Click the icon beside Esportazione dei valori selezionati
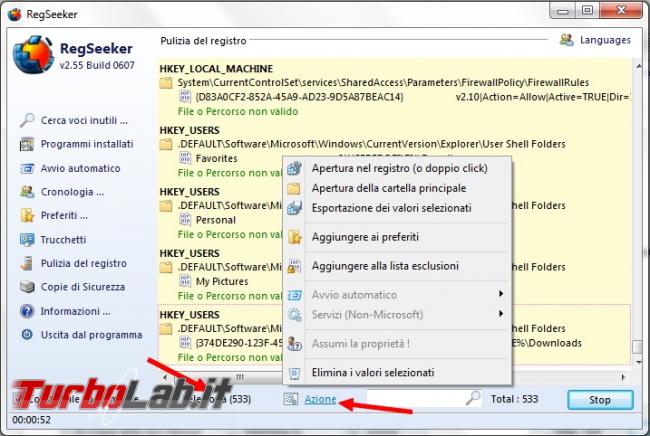The width and height of the screenshot is (650, 436). point(294,208)
